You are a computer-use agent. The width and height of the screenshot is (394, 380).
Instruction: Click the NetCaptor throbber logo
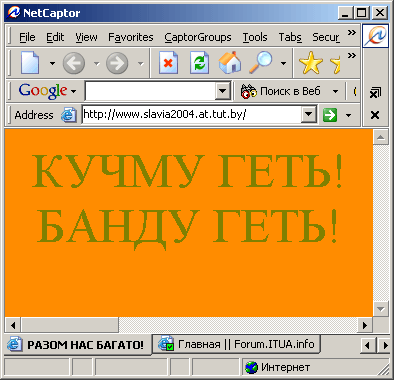coord(375,35)
